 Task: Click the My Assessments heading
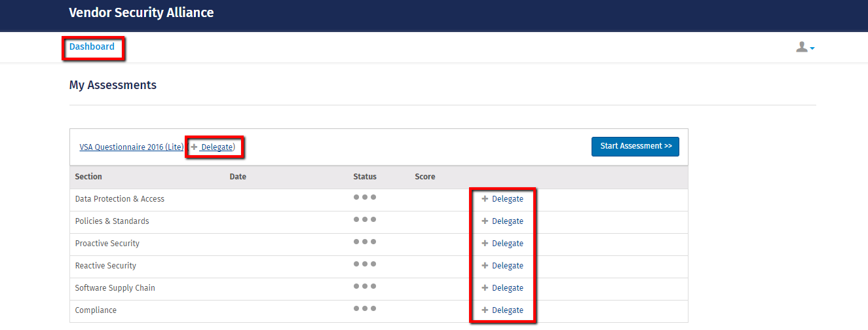coord(113,85)
